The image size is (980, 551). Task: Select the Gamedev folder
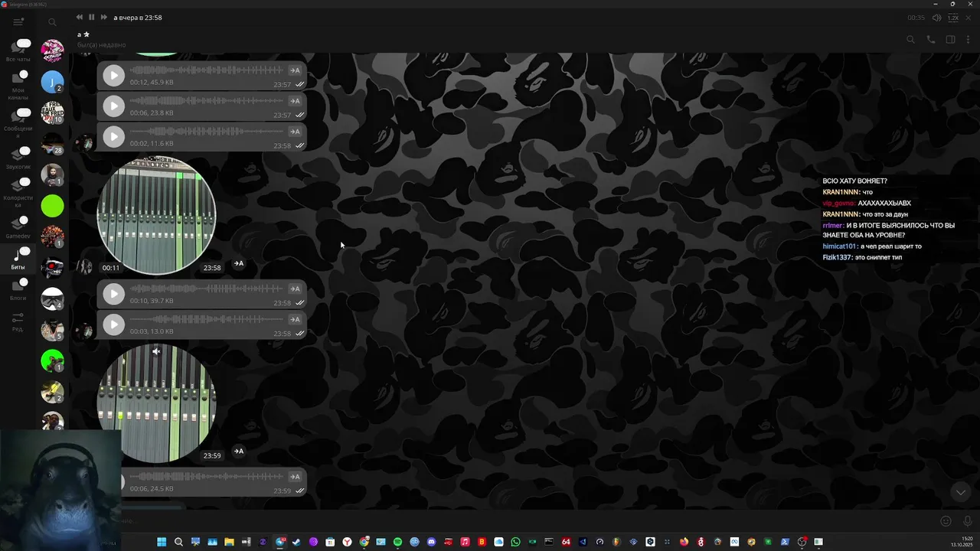(18, 227)
